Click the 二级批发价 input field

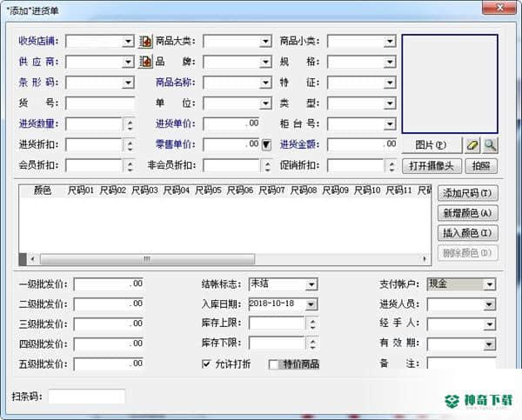pyautogui.click(x=109, y=304)
